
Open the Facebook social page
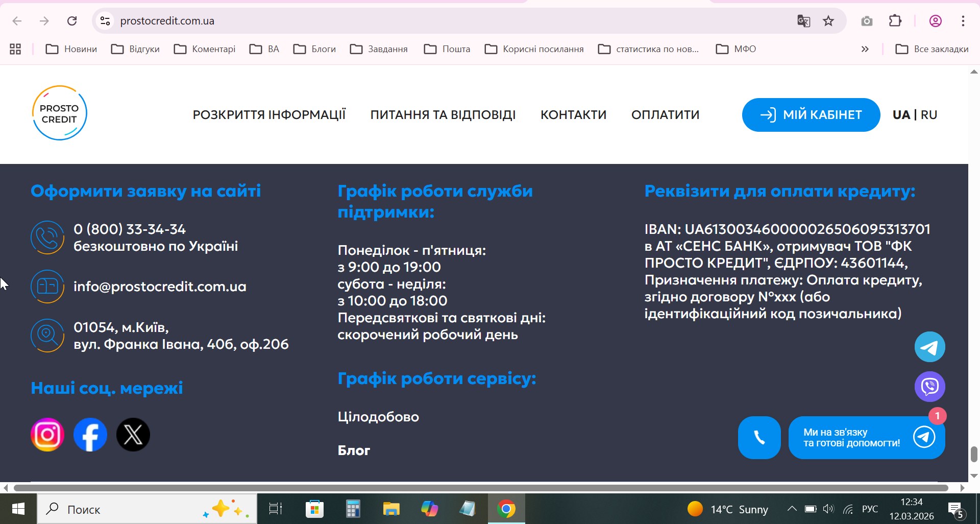90,435
